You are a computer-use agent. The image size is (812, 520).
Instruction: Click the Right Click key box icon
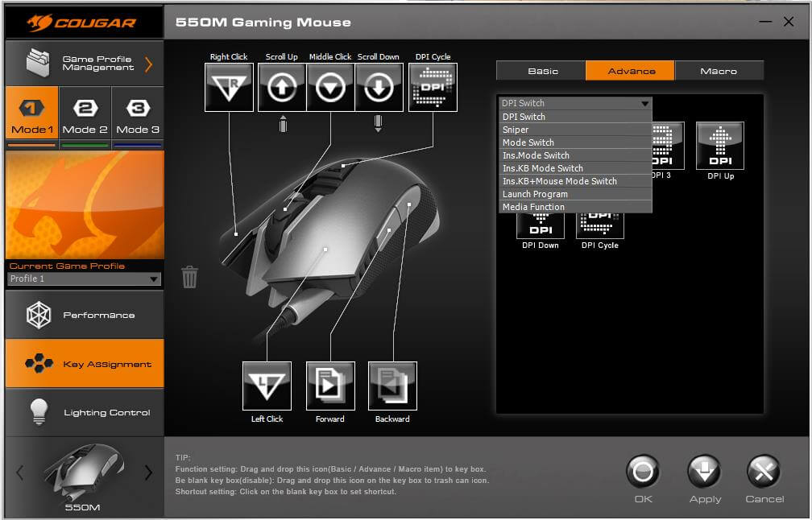[229, 87]
